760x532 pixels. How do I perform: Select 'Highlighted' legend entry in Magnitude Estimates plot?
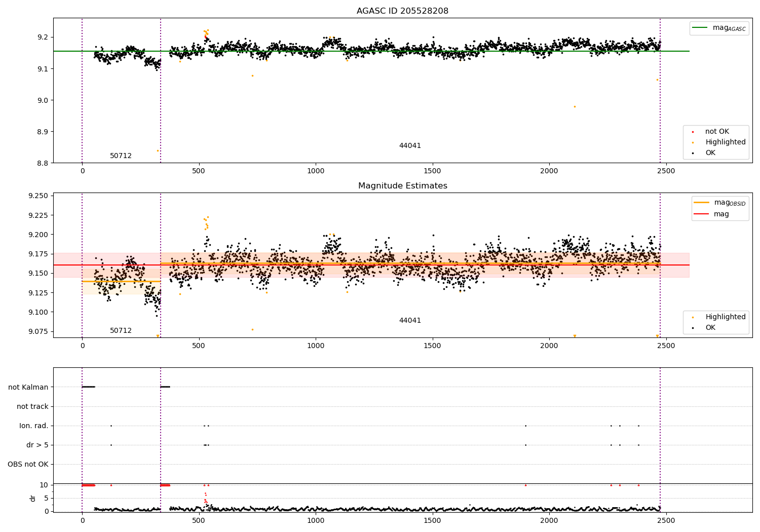725,317
